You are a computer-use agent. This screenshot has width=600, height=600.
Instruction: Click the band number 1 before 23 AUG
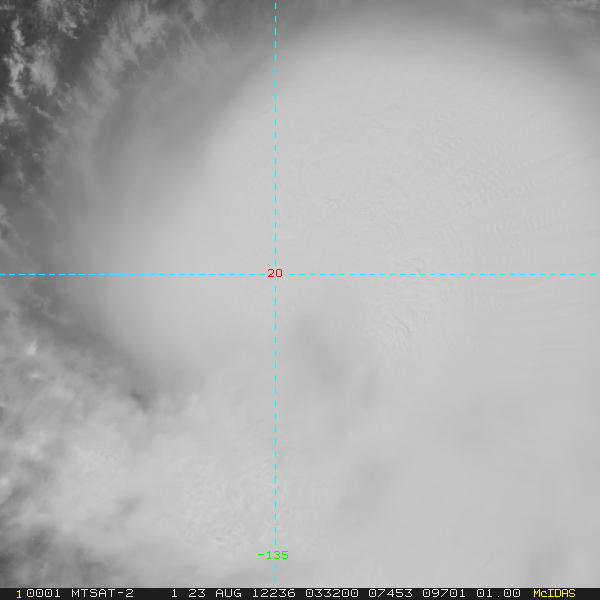tap(174, 593)
